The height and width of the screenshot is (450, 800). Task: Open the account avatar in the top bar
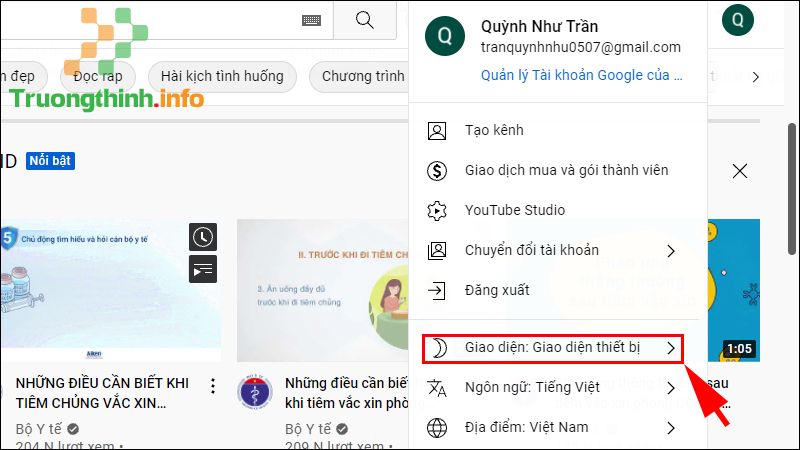tap(738, 20)
